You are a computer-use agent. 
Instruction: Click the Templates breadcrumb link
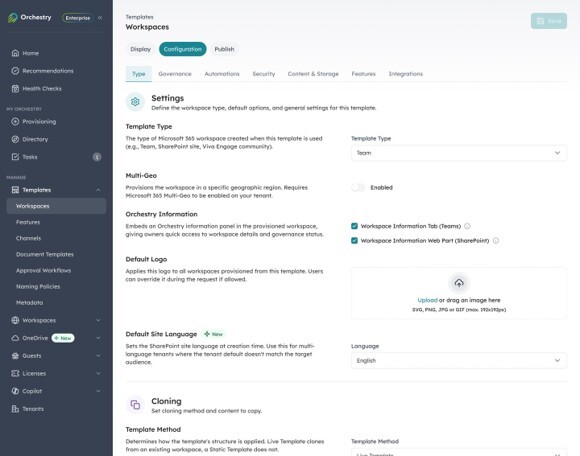pyautogui.click(x=139, y=17)
